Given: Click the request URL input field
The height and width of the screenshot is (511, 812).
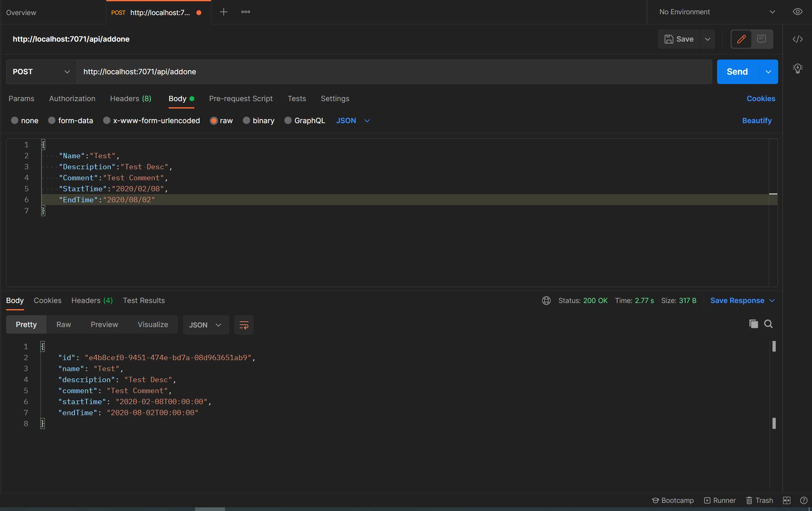Looking at the screenshot, I should point(394,72).
